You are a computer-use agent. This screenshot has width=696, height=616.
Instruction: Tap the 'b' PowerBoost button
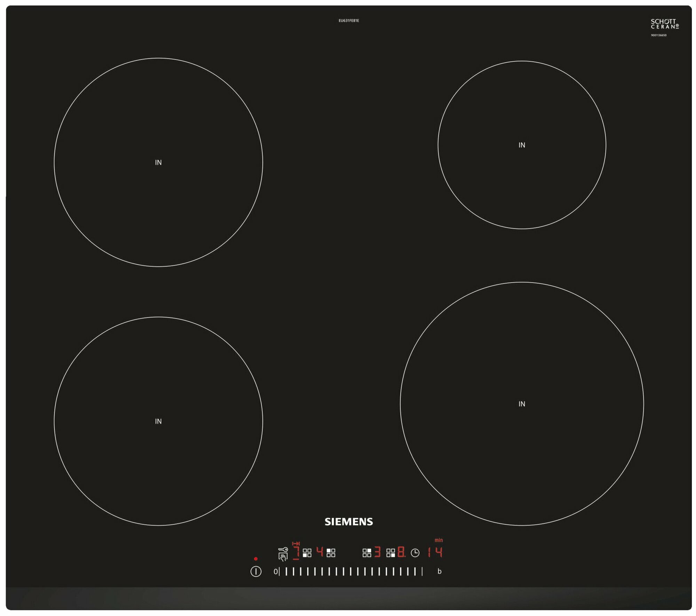(440, 571)
